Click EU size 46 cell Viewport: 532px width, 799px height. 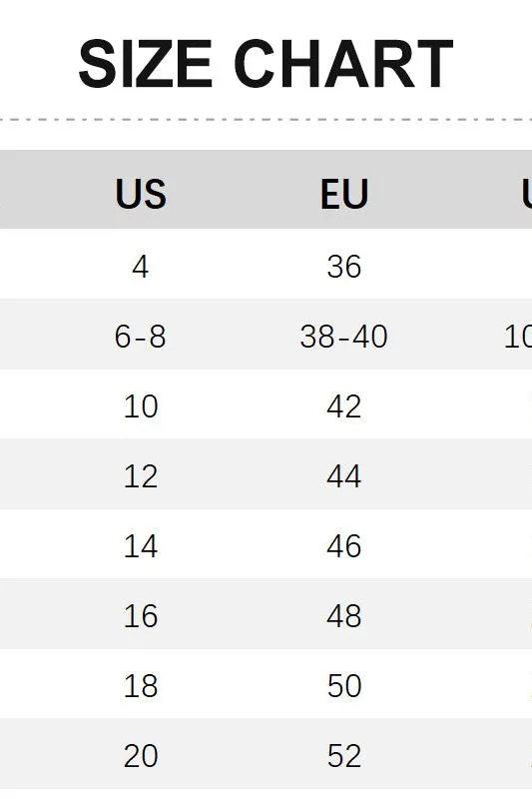[x=344, y=546]
